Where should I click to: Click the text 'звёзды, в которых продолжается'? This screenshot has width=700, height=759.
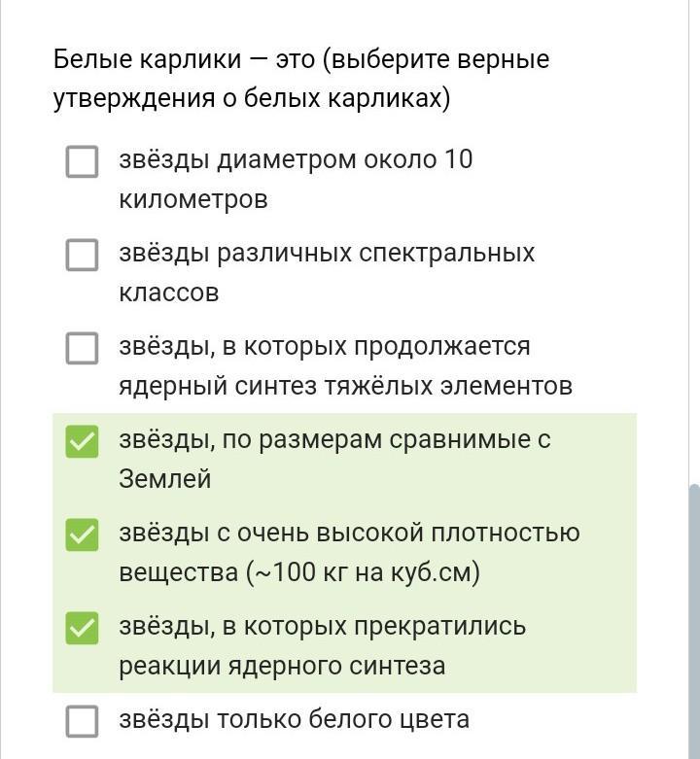click(x=325, y=347)
